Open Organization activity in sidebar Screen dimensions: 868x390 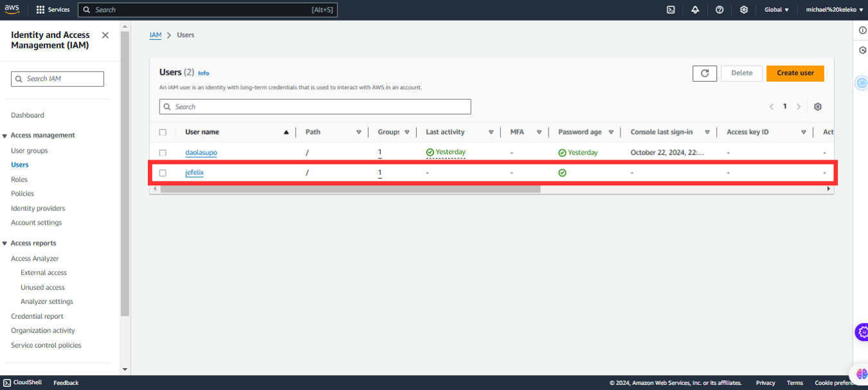click(43, 331)
